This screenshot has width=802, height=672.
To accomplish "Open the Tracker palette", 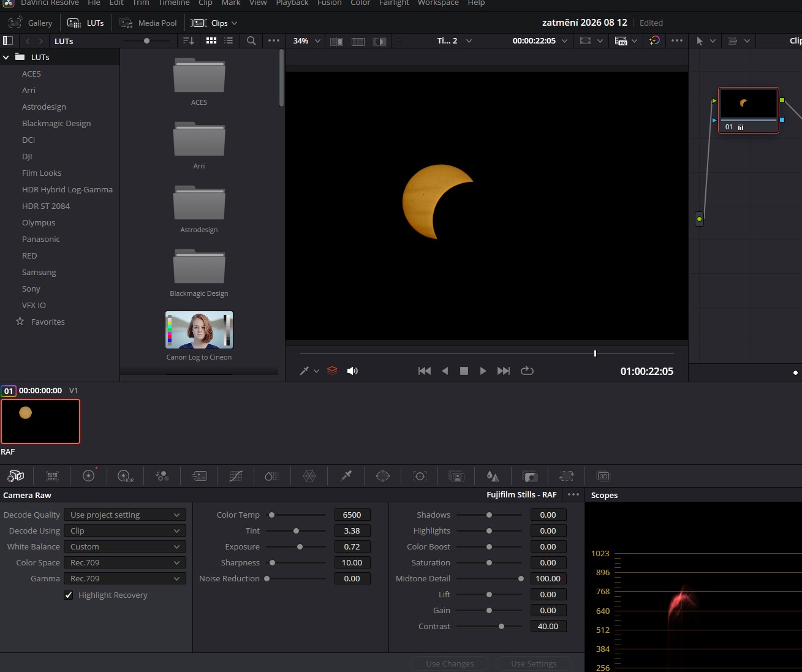I will coord(420,476).
